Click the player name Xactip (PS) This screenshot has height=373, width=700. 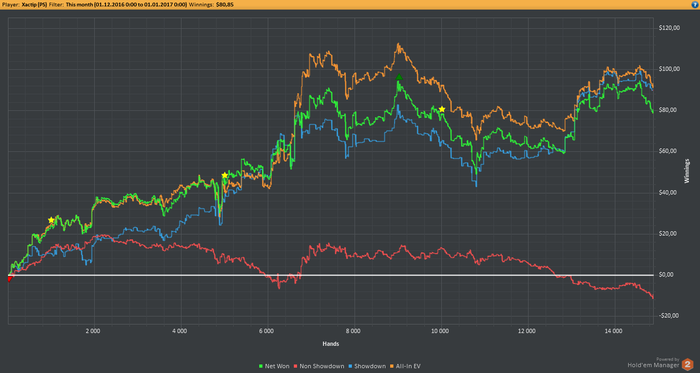point(34,4)
